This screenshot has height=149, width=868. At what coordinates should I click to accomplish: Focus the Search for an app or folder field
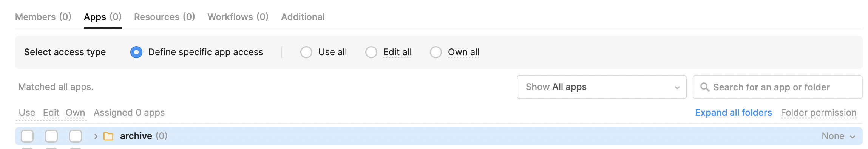tap(777, 87)
